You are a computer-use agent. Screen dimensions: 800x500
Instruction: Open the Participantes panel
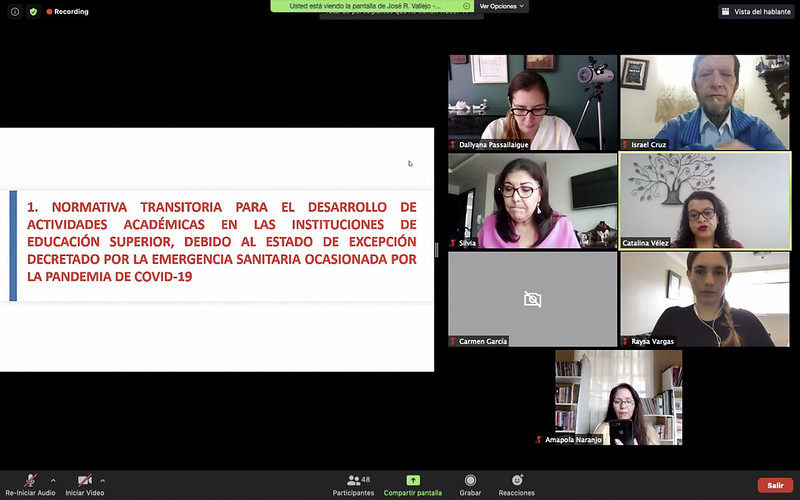pyautogui.click(x=354, y=485)
